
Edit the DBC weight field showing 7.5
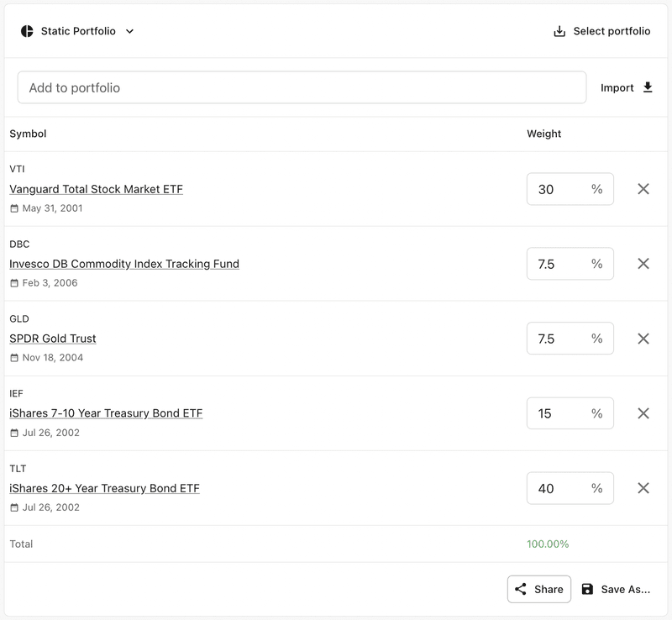click(x=570, y=264)
